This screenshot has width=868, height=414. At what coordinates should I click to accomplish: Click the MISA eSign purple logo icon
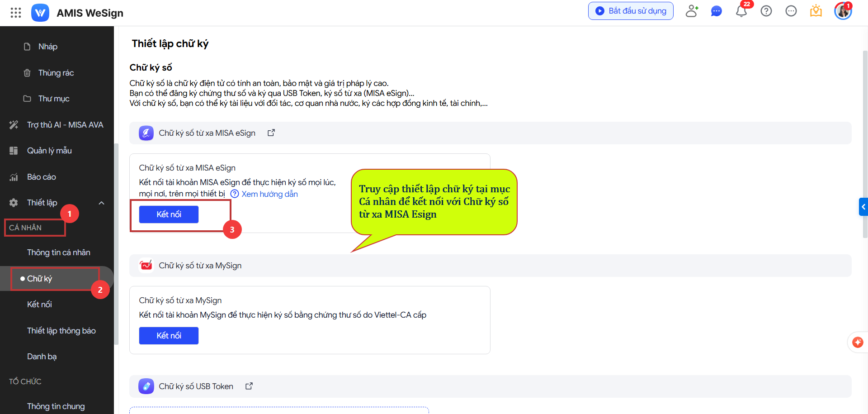(146, 133)
